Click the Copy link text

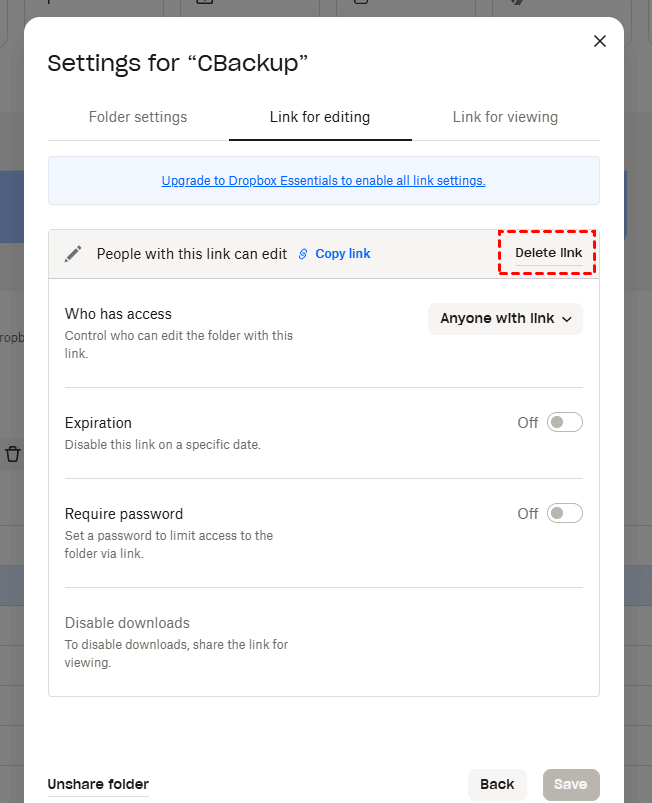pos(343,254)
